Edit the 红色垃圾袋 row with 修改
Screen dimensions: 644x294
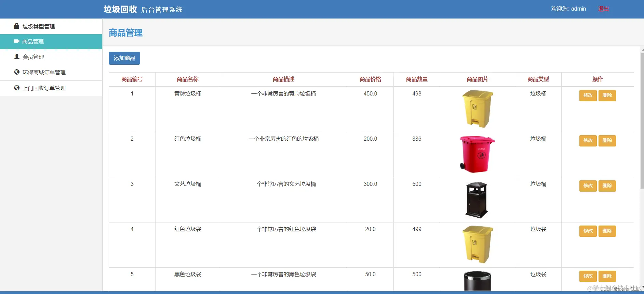[x=588, y=231]
